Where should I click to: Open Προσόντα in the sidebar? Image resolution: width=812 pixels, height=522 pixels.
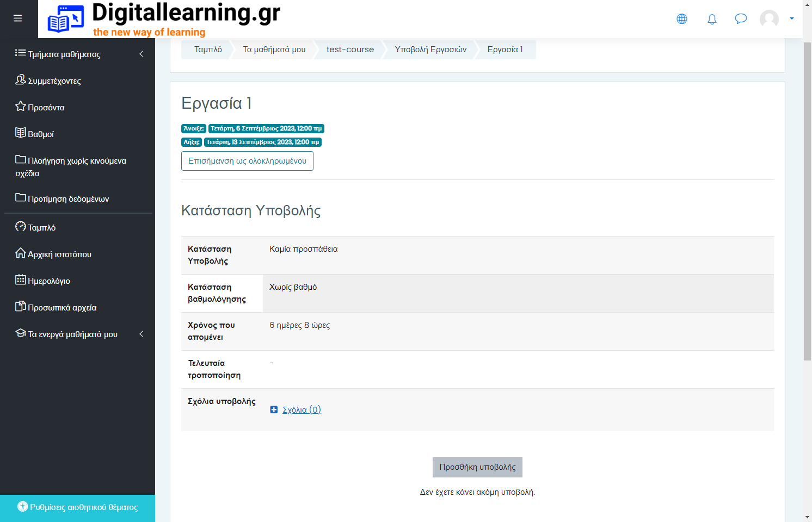coord(46,108)
